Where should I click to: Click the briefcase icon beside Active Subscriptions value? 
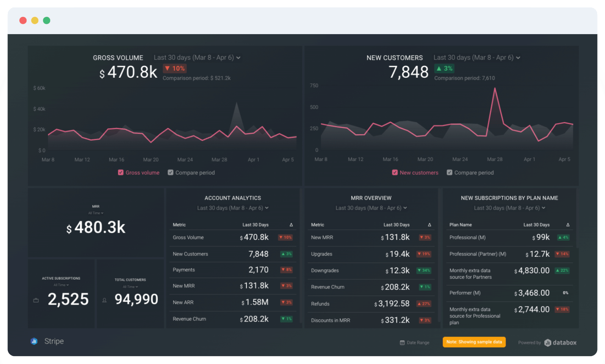[36, 300]
